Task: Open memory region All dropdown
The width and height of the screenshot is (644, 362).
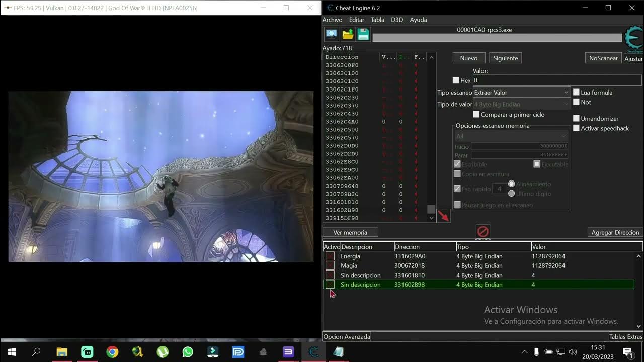Action: (511, 136)
